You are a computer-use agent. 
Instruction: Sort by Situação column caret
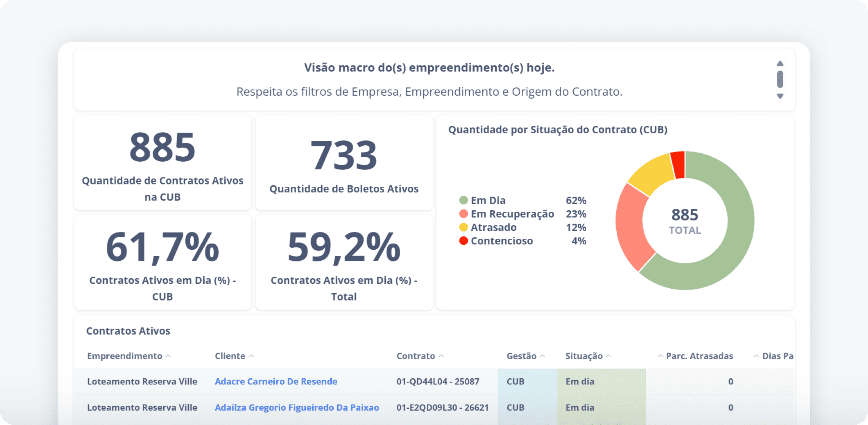pyautogui.click(x=608, y=356)
